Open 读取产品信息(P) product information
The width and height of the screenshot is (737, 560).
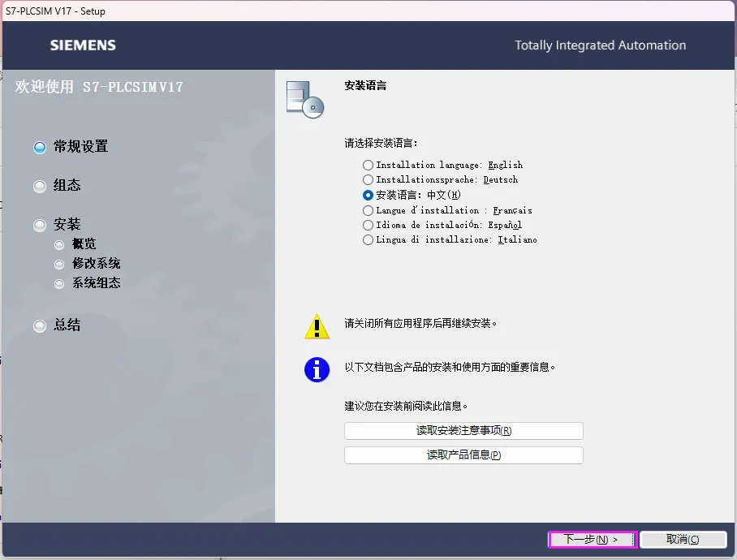point(463,455)
